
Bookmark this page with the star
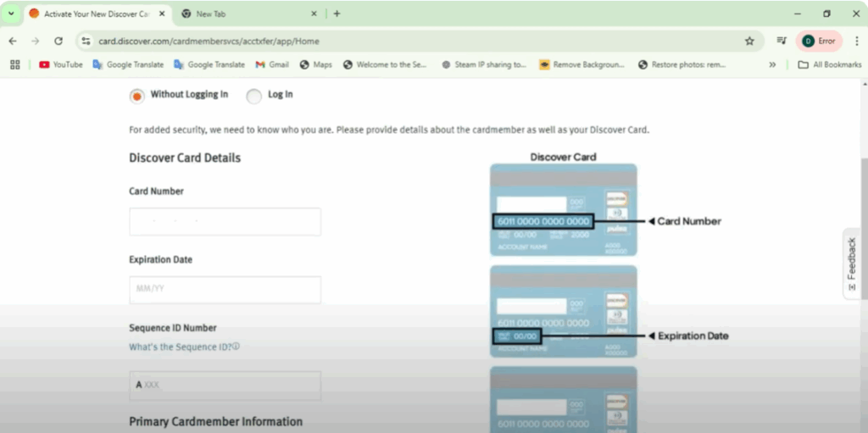pos(749,41)
